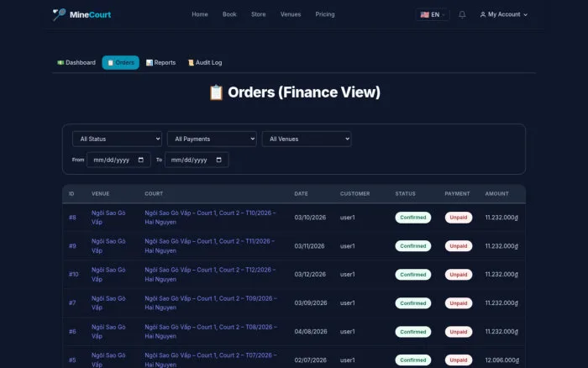
Task: Click the From date input field
Action: pyautogui.click(x=118, y=160)
